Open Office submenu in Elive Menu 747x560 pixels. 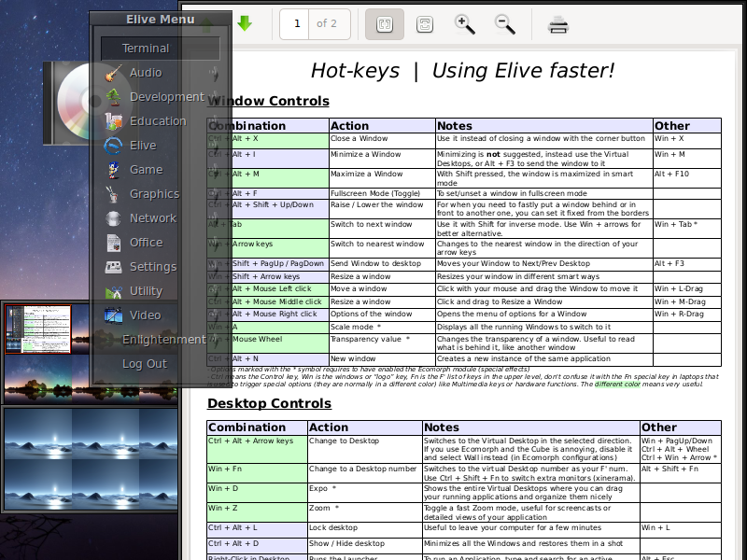click(x=161, y=243)
